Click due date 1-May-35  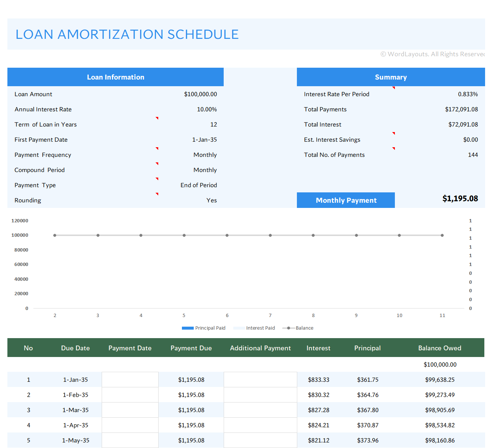pos(75,441)
